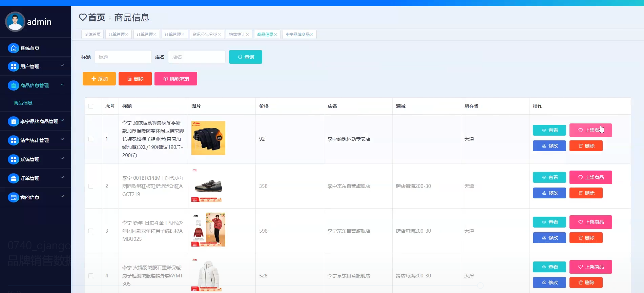Click the 订单管理 briefcase icon
The width and height of the screenshot is (644, 293).
point(13,178)
